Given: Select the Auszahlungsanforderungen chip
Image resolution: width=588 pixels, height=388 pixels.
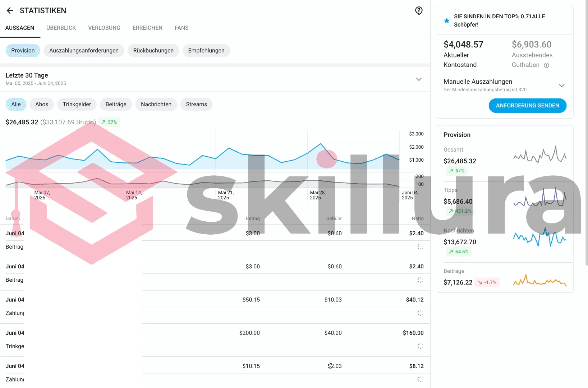Looking at the screenshot, I should click(84, 51).
